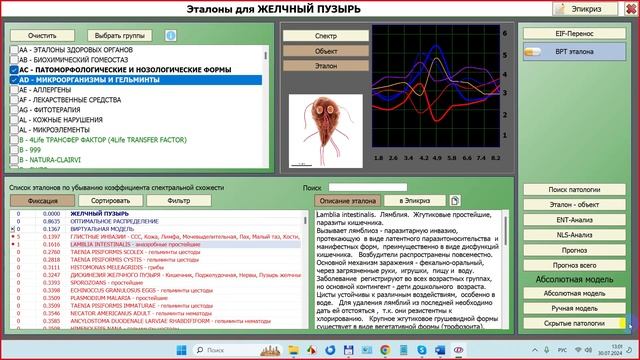
Task: Uncheck AC - ПАТОМОРФОЛОГИЧЕСКИЕ И НОЗОЛОГИЧЕСКИЕ ФОРМЫ
Action: coord(14,70)
